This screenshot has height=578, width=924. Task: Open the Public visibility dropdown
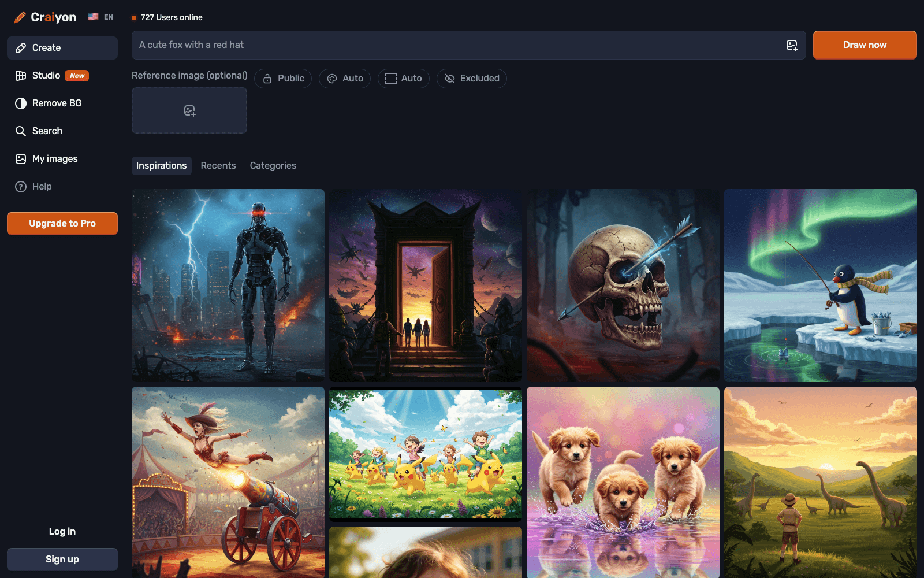coord(283,79)
